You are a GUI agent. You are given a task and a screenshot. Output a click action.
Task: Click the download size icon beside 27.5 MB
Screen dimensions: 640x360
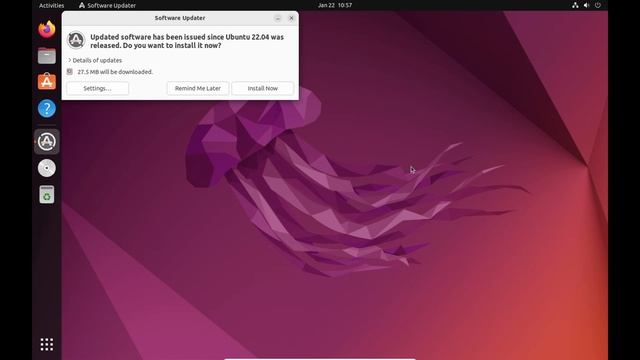click(x=70, y=71)
